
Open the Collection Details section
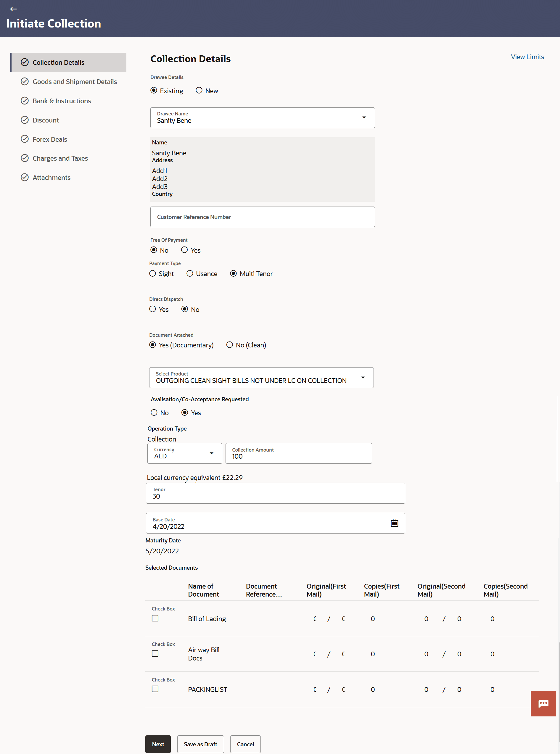(58, 62)
